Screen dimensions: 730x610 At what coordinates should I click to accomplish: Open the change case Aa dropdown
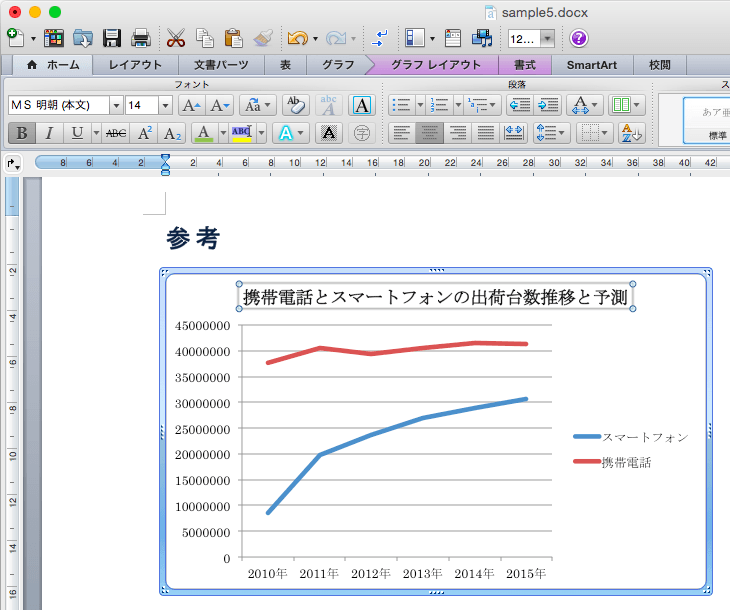click(x=258, y=105)
